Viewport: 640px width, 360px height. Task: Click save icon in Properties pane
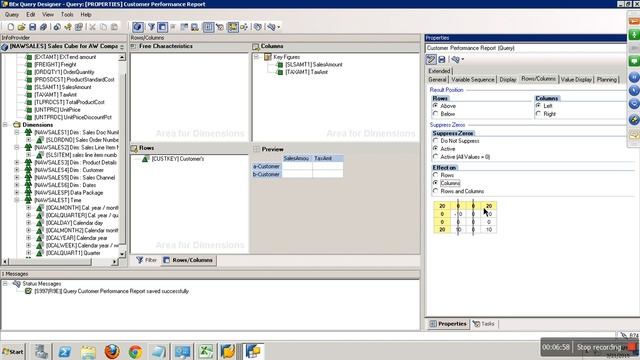(442, 60)
